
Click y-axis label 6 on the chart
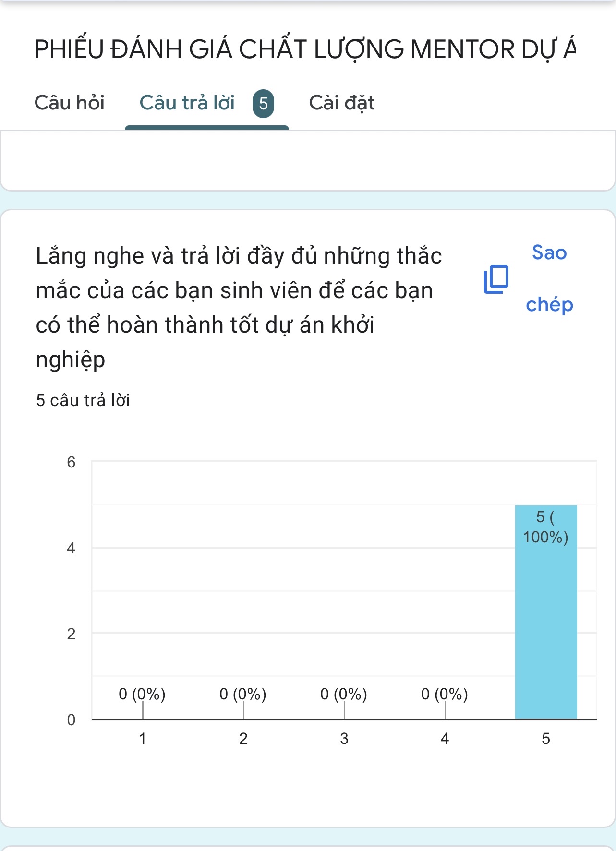(71, 462)
